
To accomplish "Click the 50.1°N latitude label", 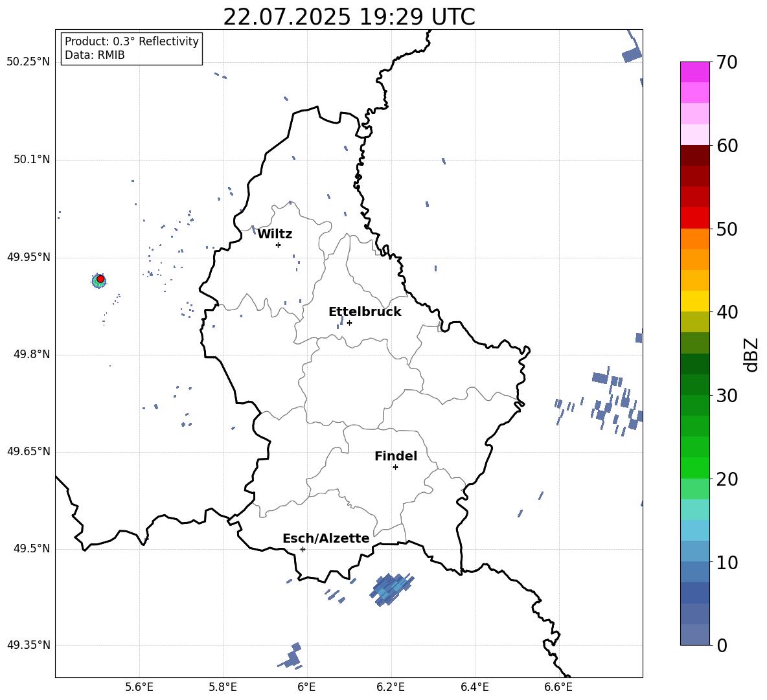I will 32,160.
